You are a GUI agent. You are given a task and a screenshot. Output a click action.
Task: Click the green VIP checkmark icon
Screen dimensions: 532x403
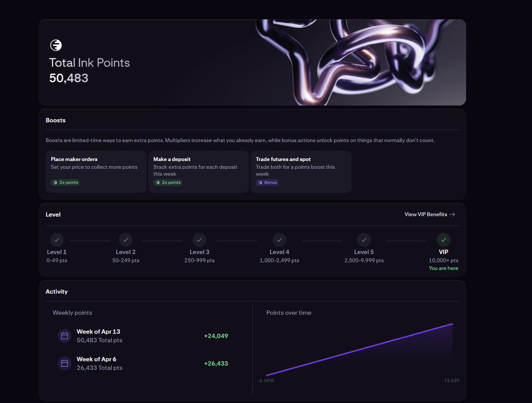coord(443,240)
